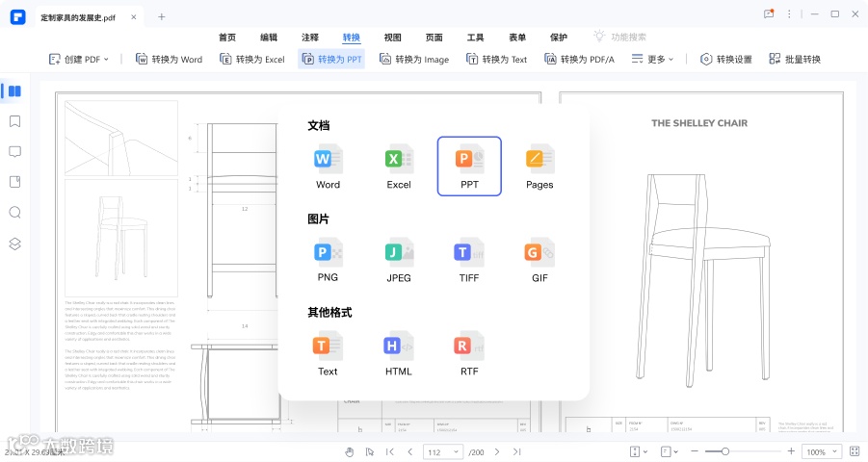
Task: Click 转换为 Excel button
Action: 252,60
